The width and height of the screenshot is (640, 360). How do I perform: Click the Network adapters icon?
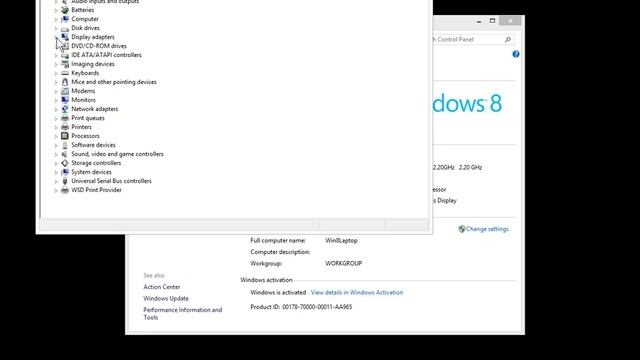(x=64, y=109)
